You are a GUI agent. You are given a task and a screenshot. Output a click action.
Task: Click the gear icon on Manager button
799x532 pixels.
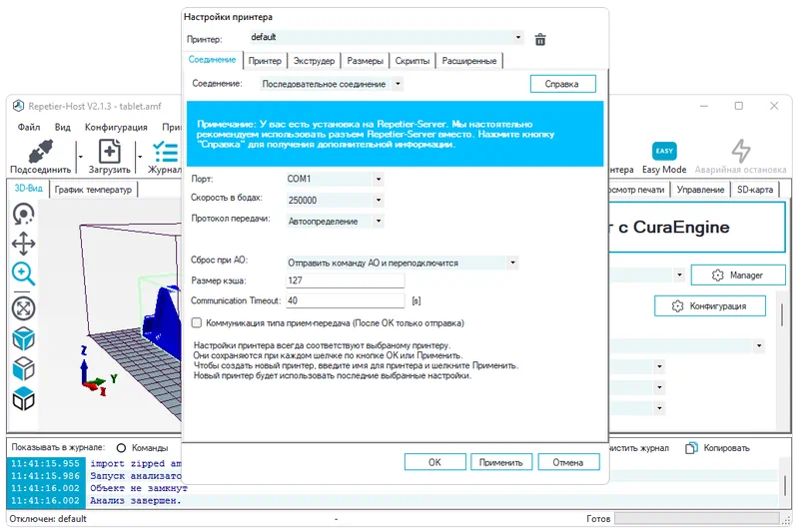click(x=717, y=275)
